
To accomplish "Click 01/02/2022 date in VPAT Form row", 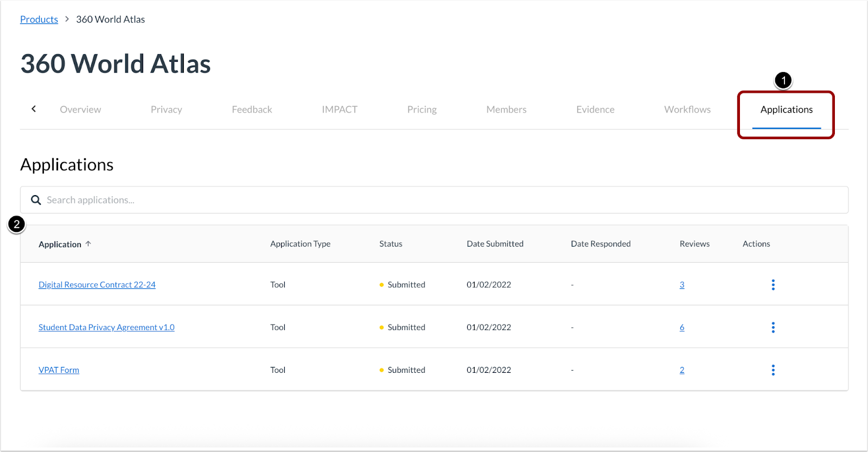I will click(x=489, y=370).
